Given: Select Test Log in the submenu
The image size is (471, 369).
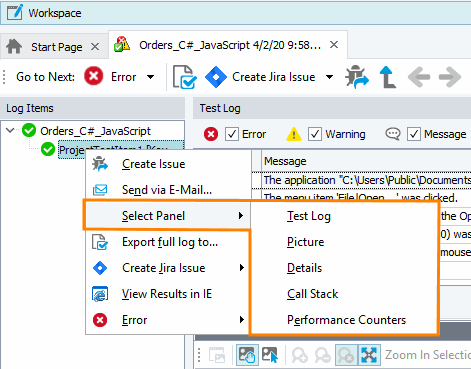Looking at the screenshot, I should pyautogui.click(x=343, y=216).
